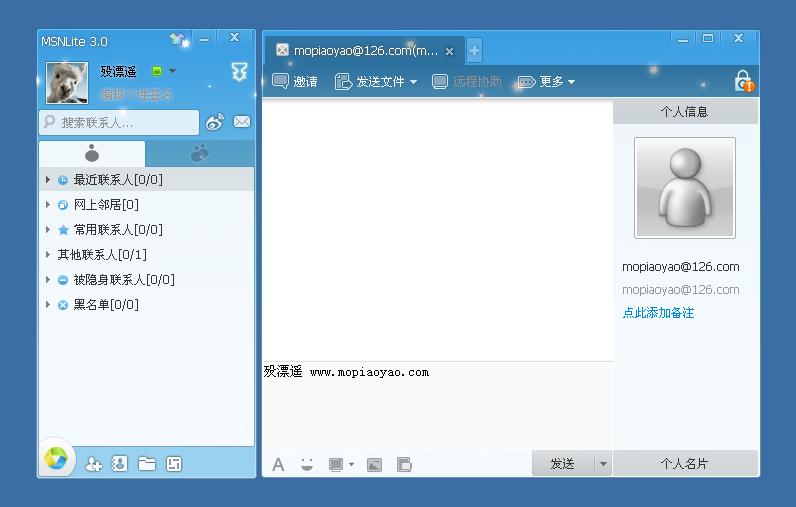Open the skin changer shirt icon
This screenshot has width=796, height=507.
[x=177, y=39]
